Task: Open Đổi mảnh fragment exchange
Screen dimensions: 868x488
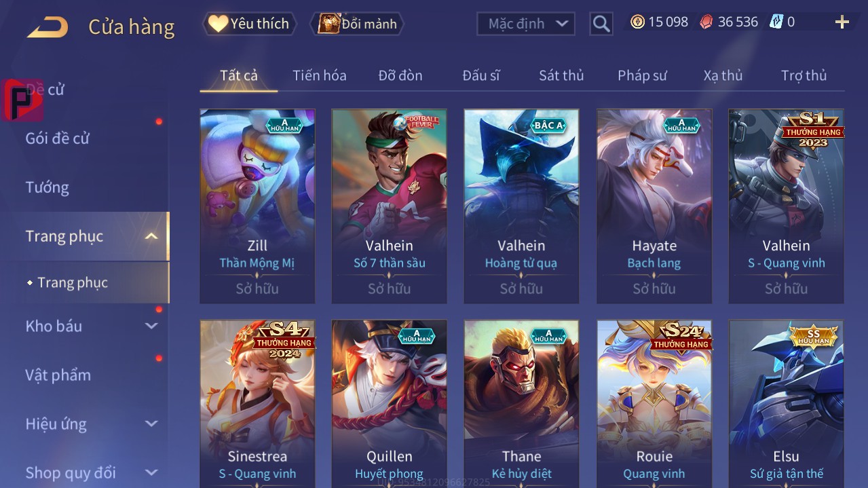Action: pos(358,24)
